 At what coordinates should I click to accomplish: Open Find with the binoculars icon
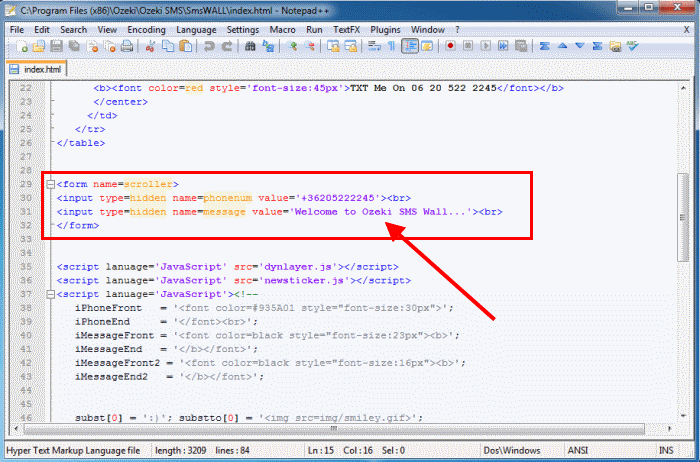click(x=250, y=46)
